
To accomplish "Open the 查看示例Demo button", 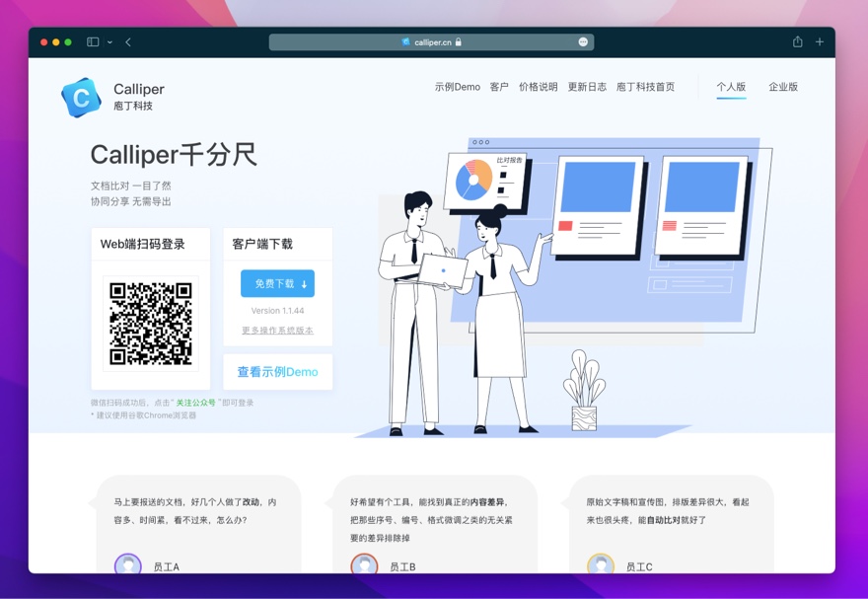I will point(277,372).
